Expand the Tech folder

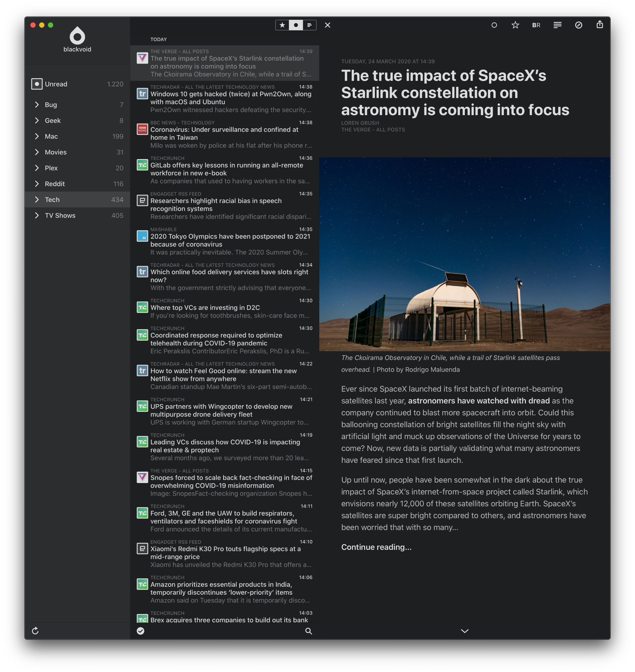tap(37, 199)
